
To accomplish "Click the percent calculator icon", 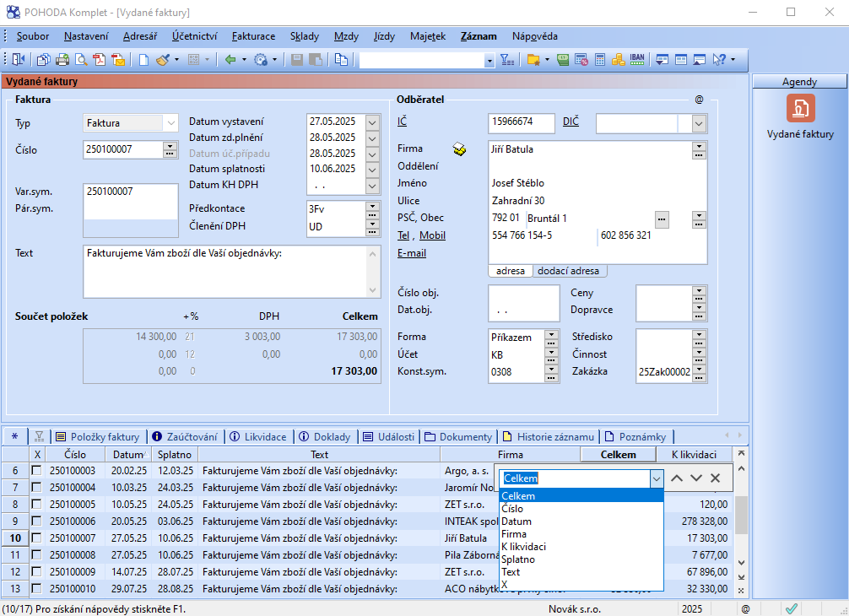I will coord(581,60).
